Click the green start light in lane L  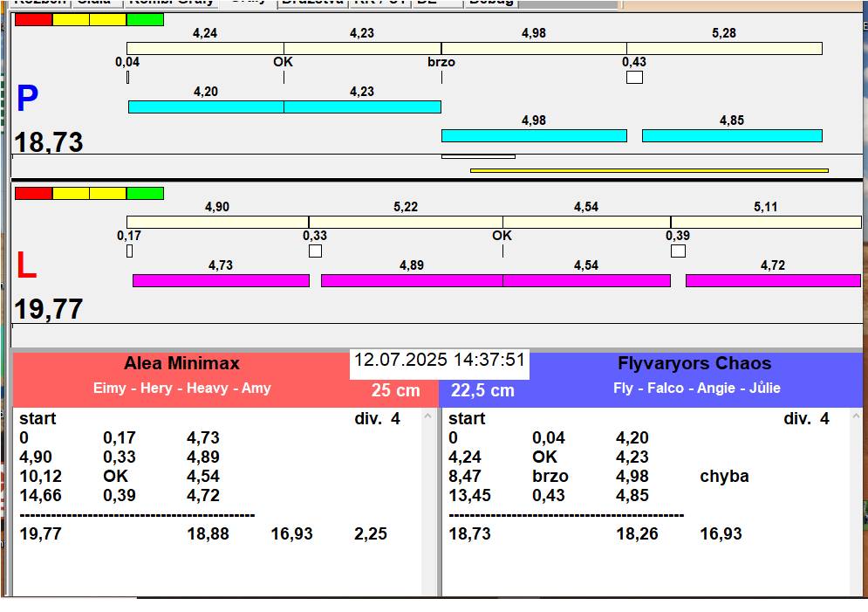pyautogui.click(x=145, y=193)
